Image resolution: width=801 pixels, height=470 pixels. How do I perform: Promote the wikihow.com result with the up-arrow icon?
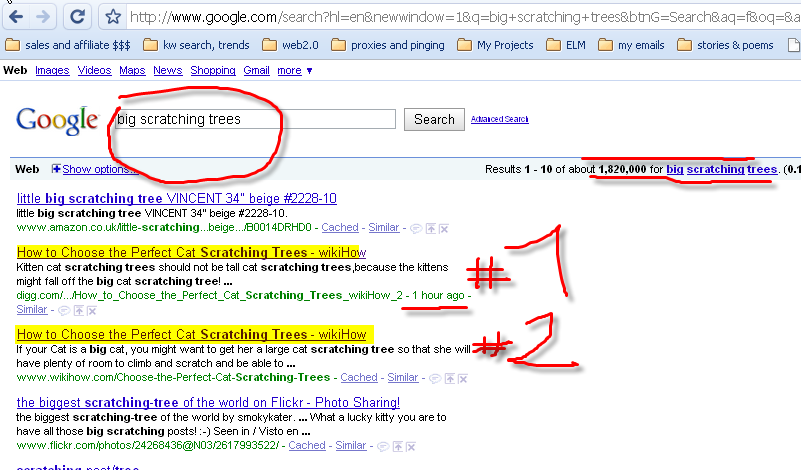450,379
